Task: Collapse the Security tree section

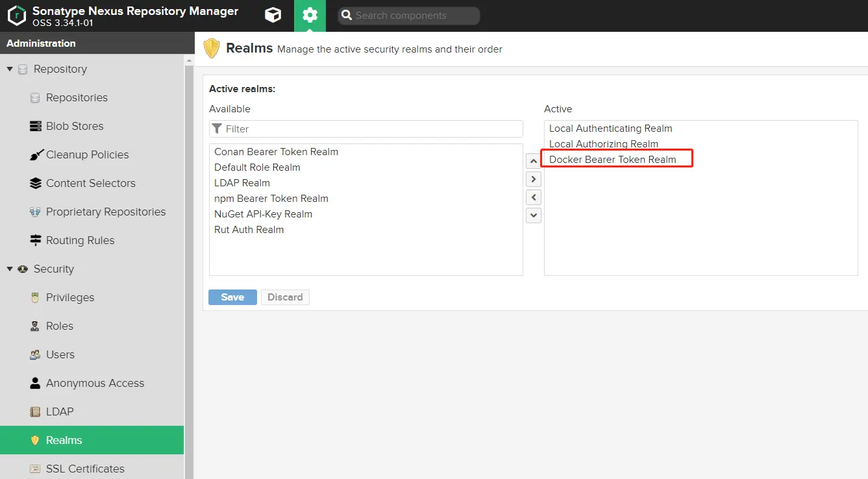Action: pos(10,269)
